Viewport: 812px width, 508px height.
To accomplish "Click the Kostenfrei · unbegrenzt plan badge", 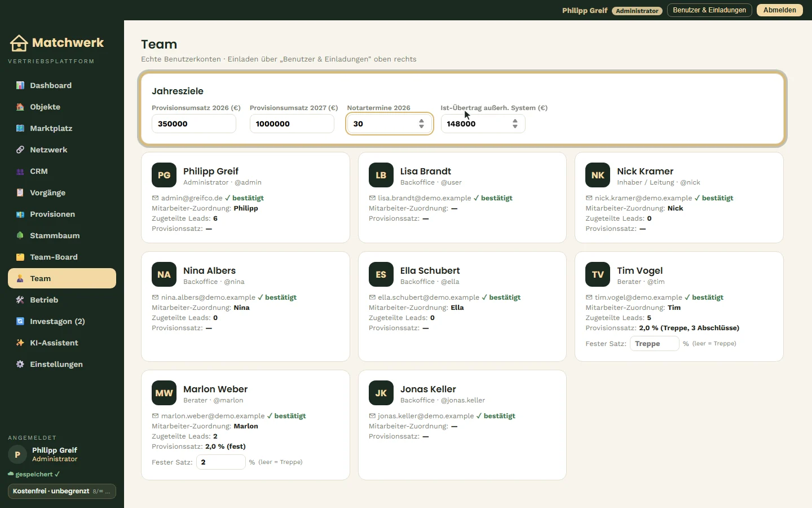I will pyautogui.click(x=62, y=491).
